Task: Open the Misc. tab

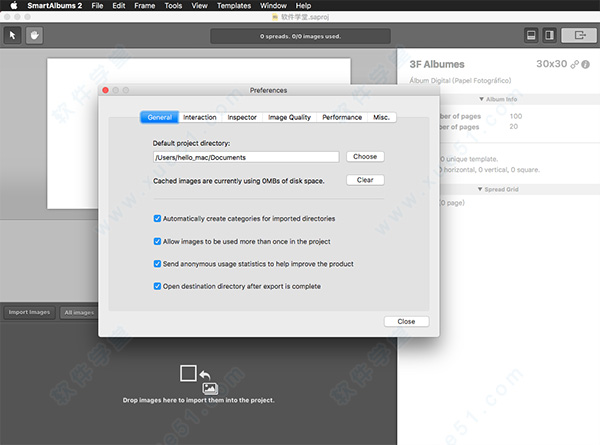Action: tap(382, 117)
